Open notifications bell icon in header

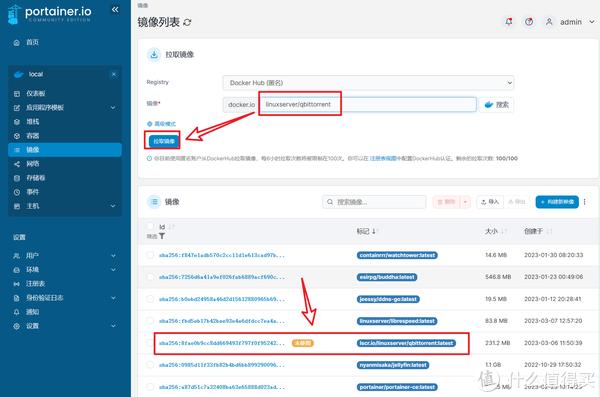(x=509, y=22)
